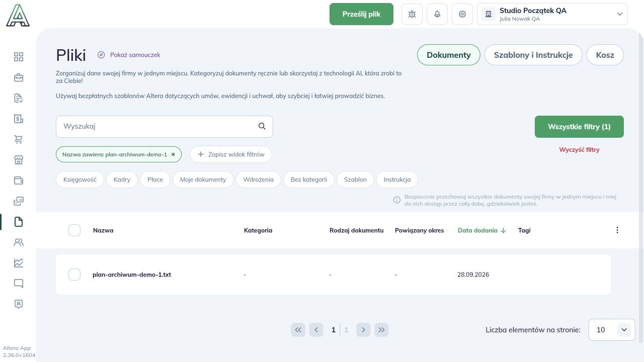This screenshot has width=644, height=362.
Task: Click the date 28.09.2026 cell
Action: click(x=473, y=275)
